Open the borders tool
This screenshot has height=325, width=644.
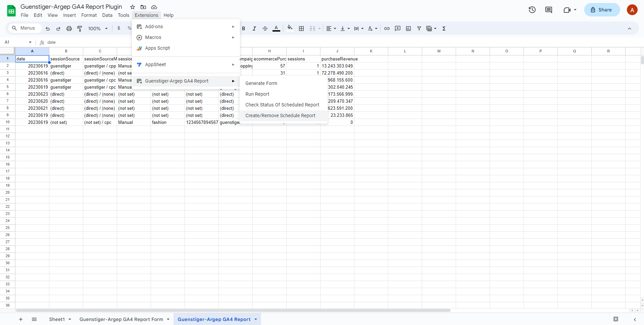[x=301, y=29]
